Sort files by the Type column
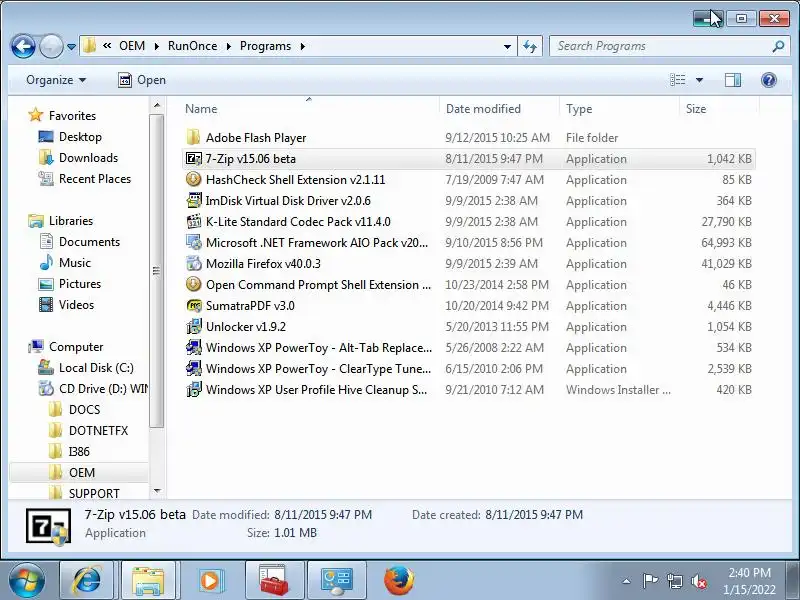 (x=619, y=109)
